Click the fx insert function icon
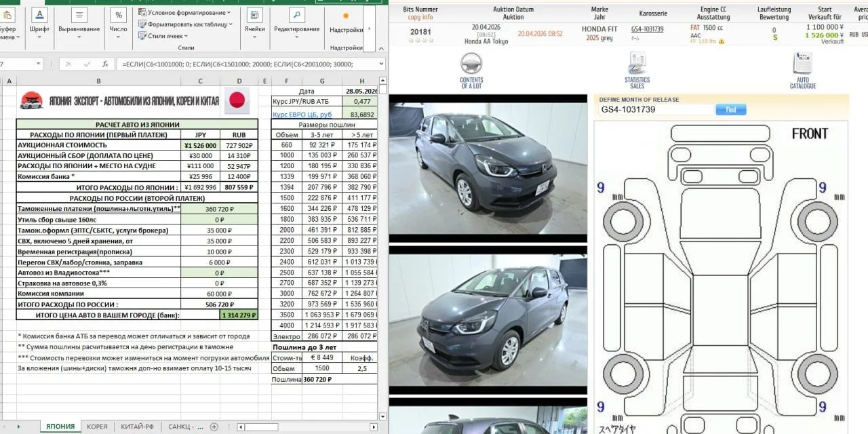Screen dimensions: 868x434 tap(104, 64)
